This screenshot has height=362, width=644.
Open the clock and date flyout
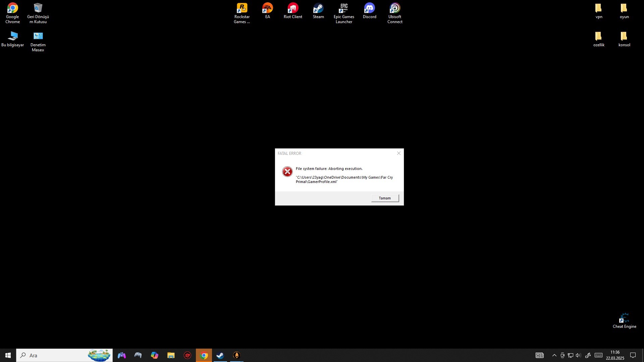pos(615,355)
